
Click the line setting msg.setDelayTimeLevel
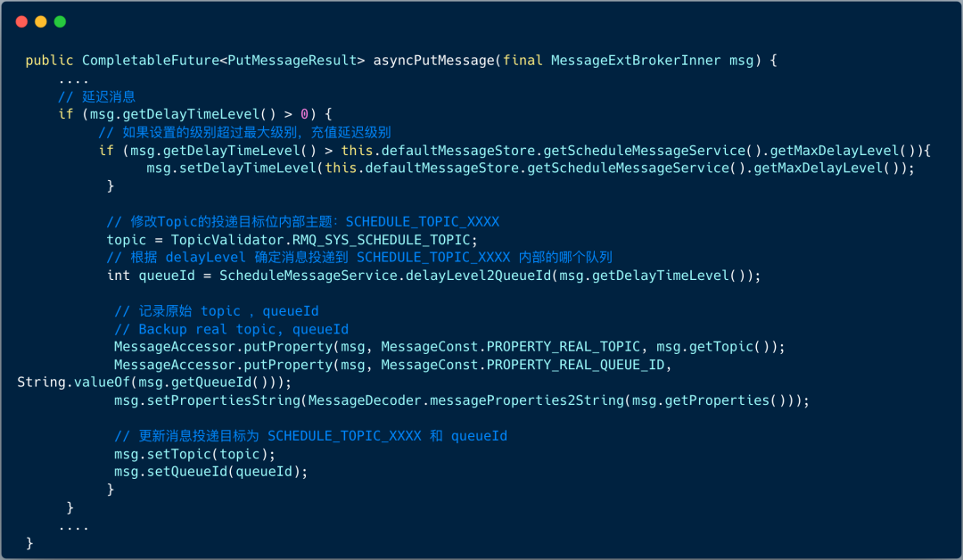click(x=530, y=168)
